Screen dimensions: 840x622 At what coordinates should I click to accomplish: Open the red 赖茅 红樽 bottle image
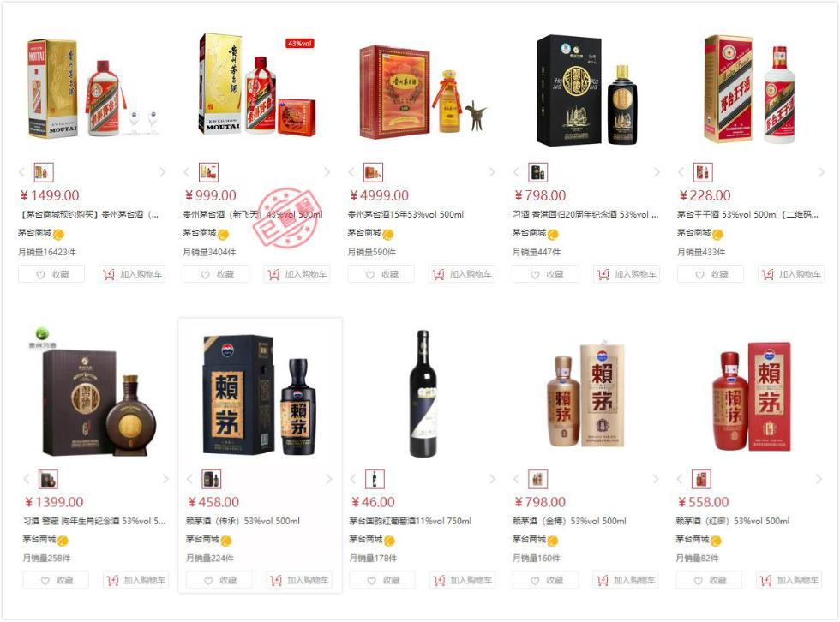click(751, 396)
